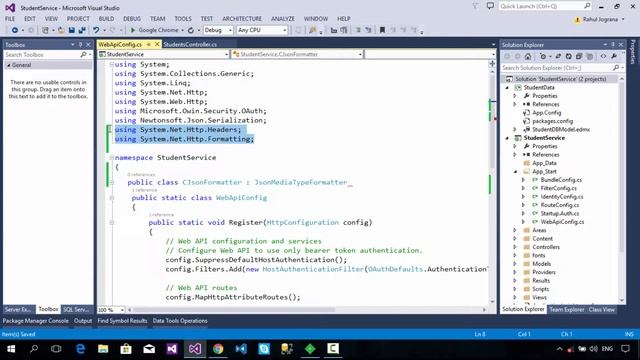
Task: Click the Quick Launch search box
Action: [545, 6]
